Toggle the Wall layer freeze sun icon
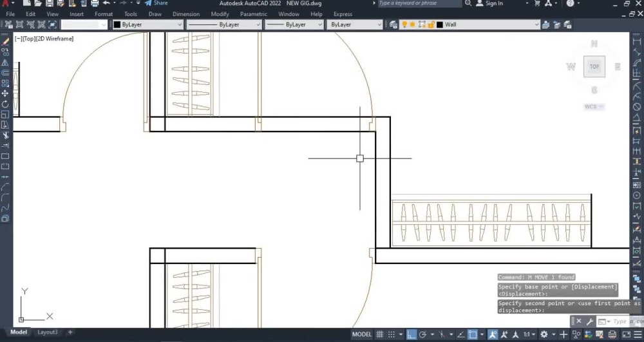Screen dimensions: 644x342 412,24
